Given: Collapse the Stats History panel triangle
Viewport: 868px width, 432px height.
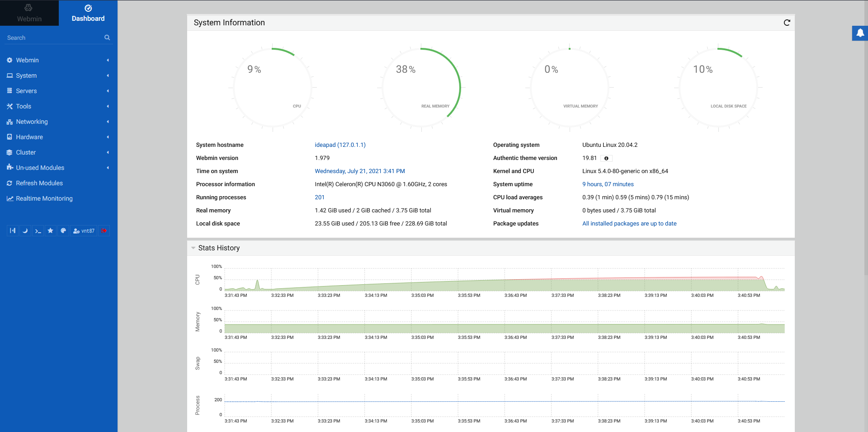Looking at the screenshot, I should [x=193, y=248].
